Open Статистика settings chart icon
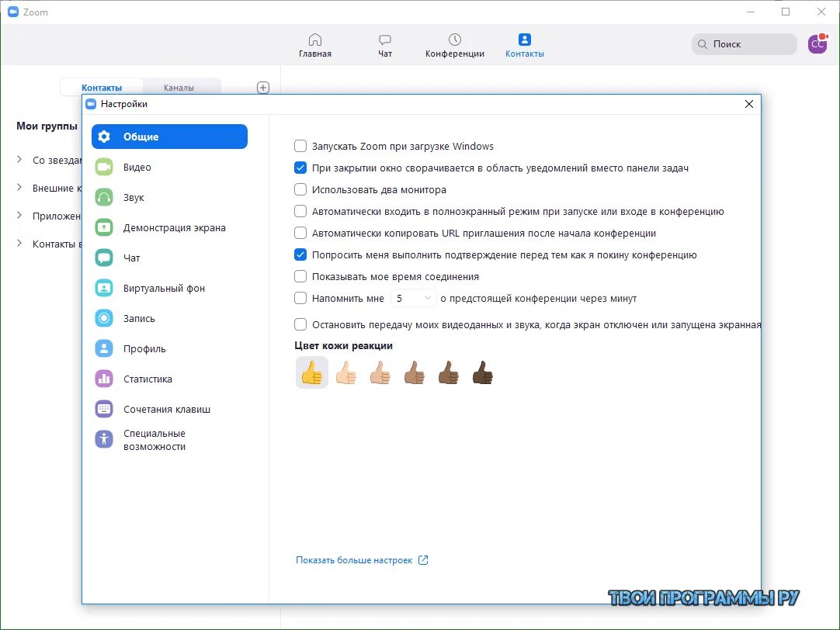Image resolution: width=840 pixels, height=630 pixels. pyautogui.click(x=104, y=379)
